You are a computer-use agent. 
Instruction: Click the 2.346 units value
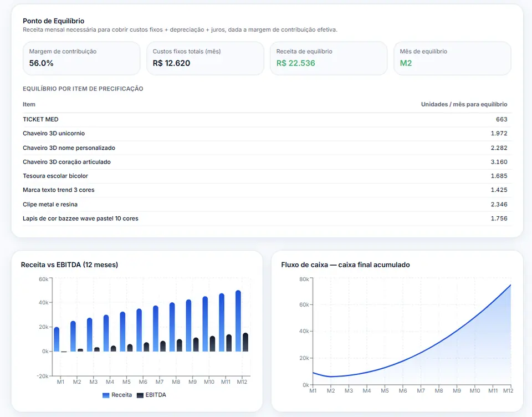click(499, 205)
